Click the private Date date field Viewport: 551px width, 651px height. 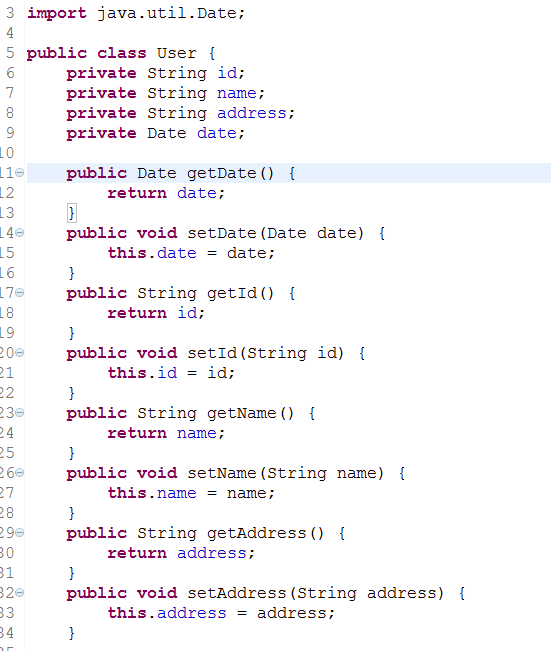point(156,133)
